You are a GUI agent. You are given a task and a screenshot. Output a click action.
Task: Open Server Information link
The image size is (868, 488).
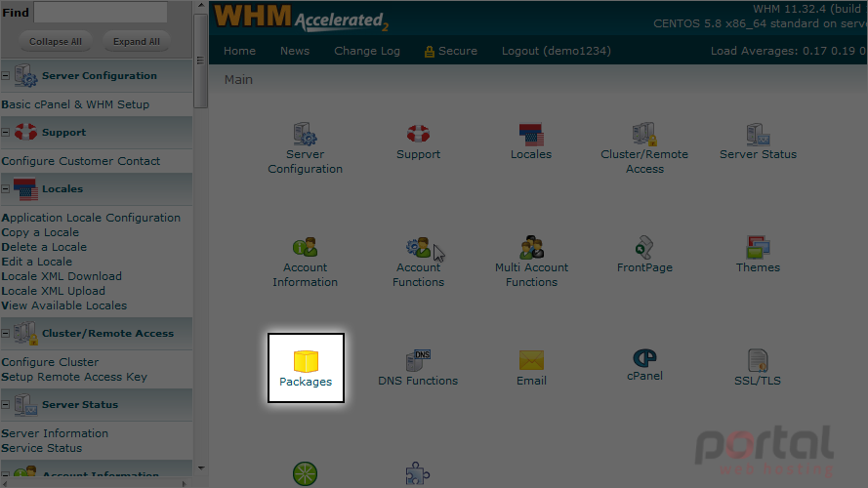(55, 433)
